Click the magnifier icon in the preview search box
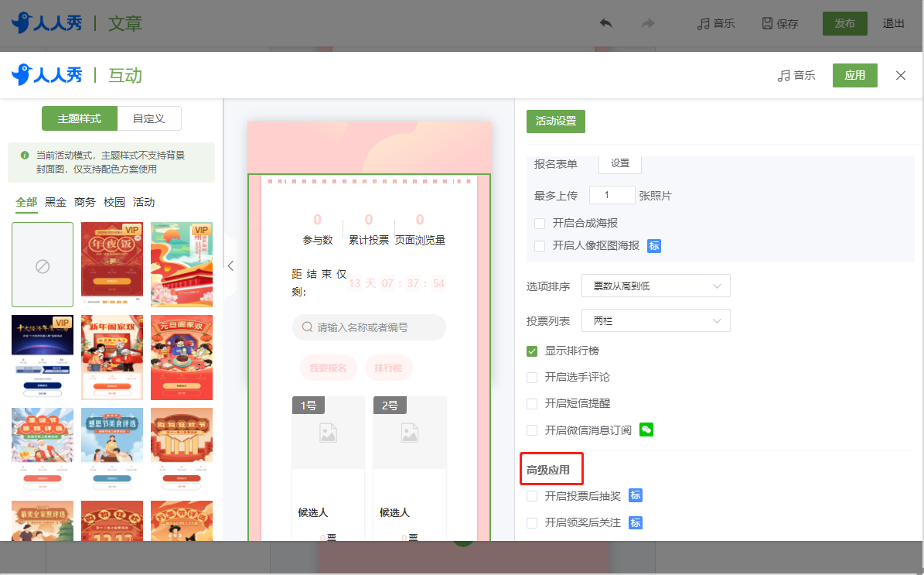The width and height of the screenshot is (924, 575). coord(307,327)
